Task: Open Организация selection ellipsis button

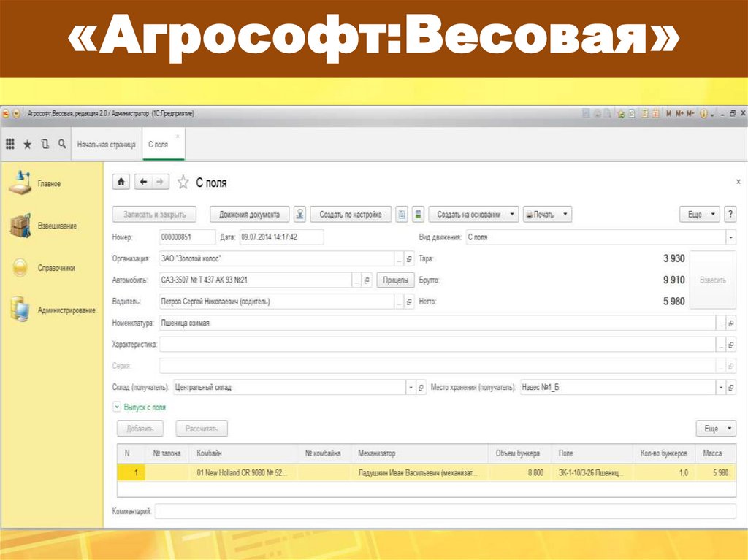Action: click(399, 259)
